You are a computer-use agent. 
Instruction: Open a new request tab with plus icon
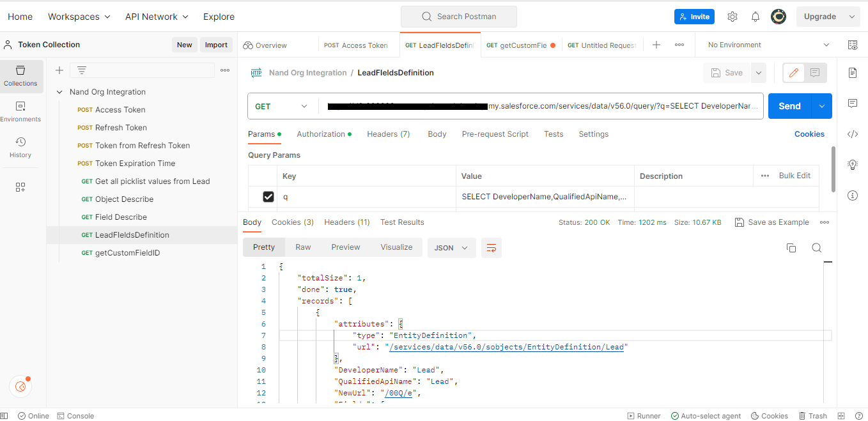[656, 45]
